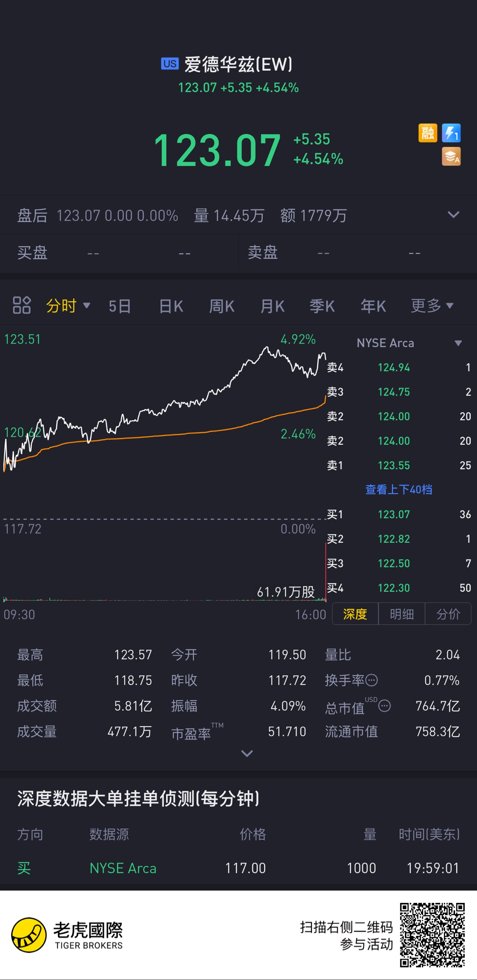The image size is (477, 980).
Task: Tap the QR code image
Action: click(432, 935)
